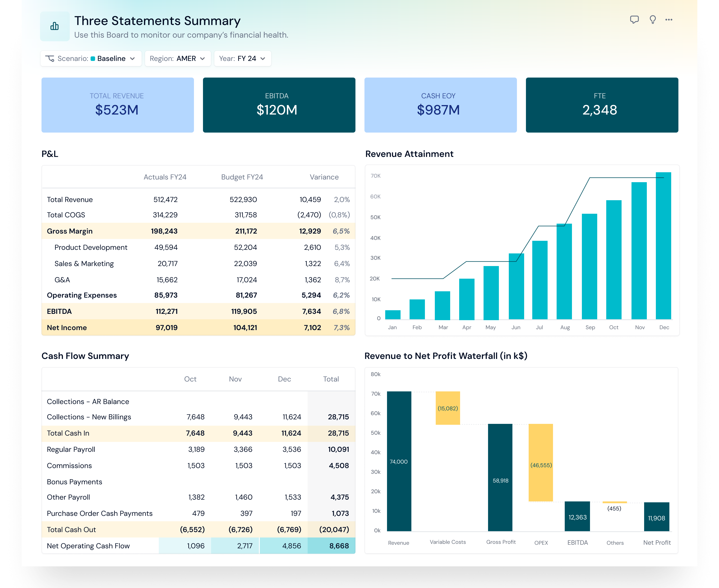Click the Net Income row label
Screen dimensions: 719x588
point(67,328)
